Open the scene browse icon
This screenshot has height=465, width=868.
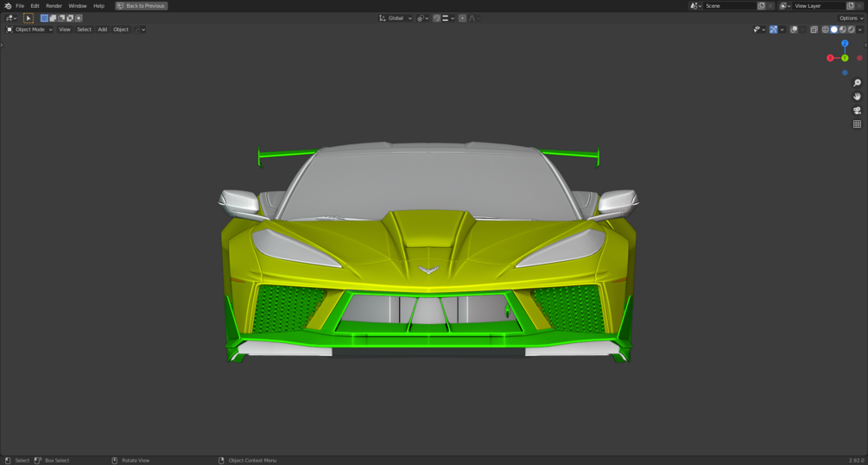[x=696, y=5]
